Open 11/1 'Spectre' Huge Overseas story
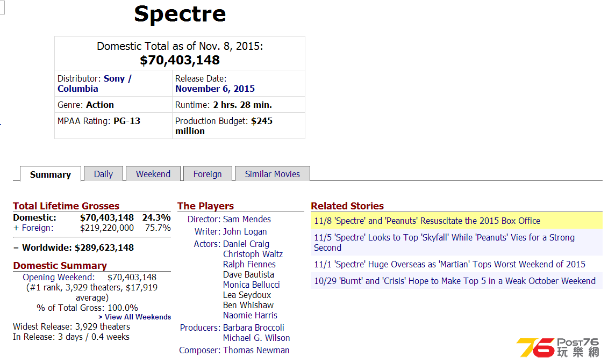Image resolution: width=608 pixels, height=364 pixels. click(x=449, y=264)
